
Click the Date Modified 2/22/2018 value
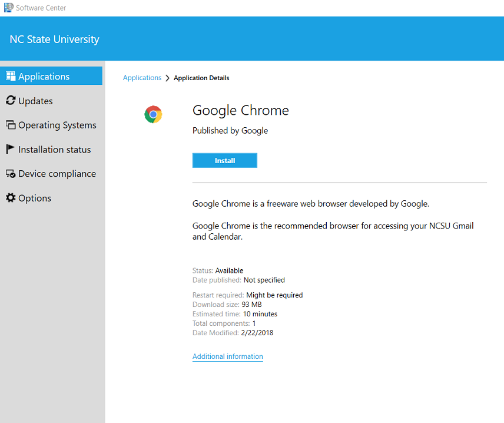[x=257, y=333]
